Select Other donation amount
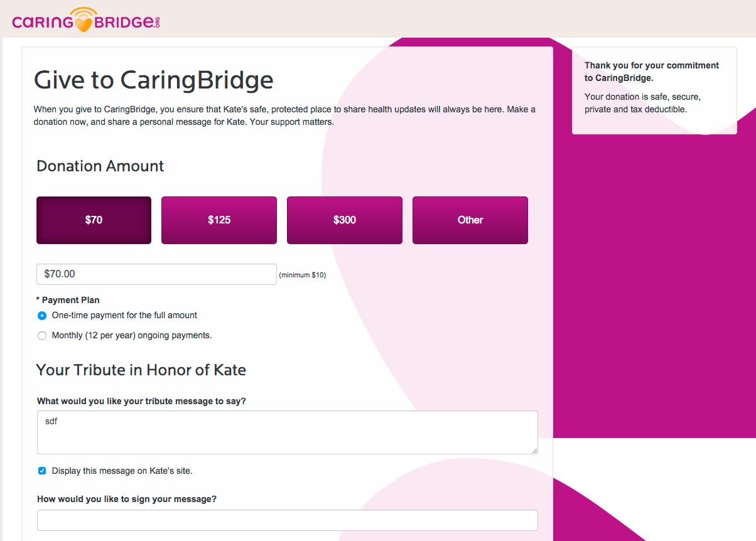The image size is (756, 541). coord(470,220)
